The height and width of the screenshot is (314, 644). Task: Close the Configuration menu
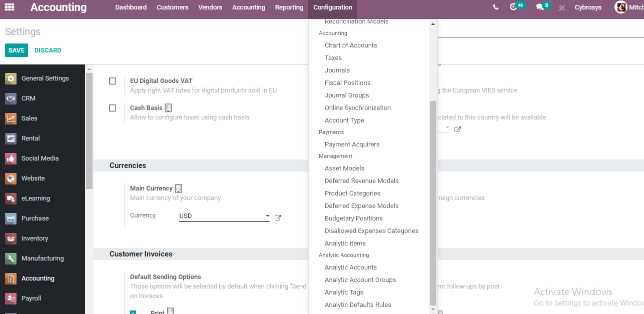tap(333, 7)
